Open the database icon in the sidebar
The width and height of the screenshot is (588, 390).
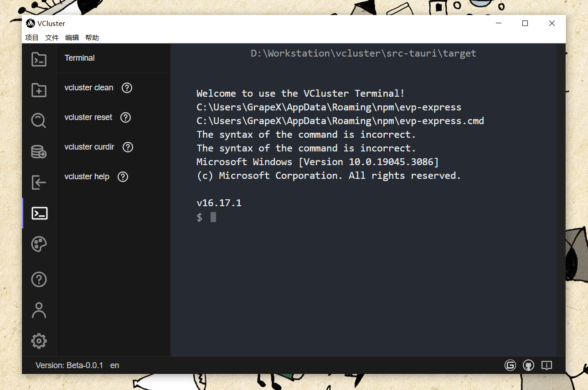click(39, 151)
